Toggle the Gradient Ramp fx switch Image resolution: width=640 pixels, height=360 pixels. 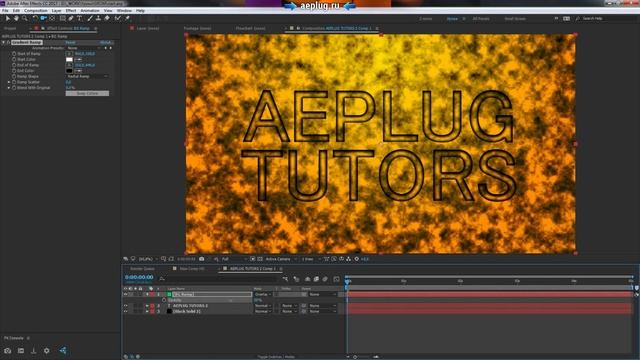[8, 42]
